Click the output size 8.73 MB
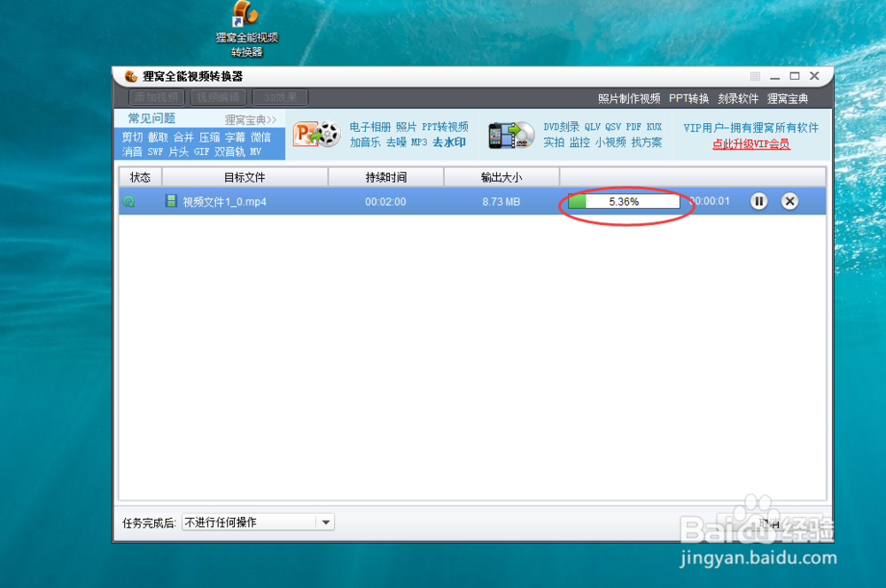Image resolution: width=886 pixels, height=588 pixels. tap(501, 202)
